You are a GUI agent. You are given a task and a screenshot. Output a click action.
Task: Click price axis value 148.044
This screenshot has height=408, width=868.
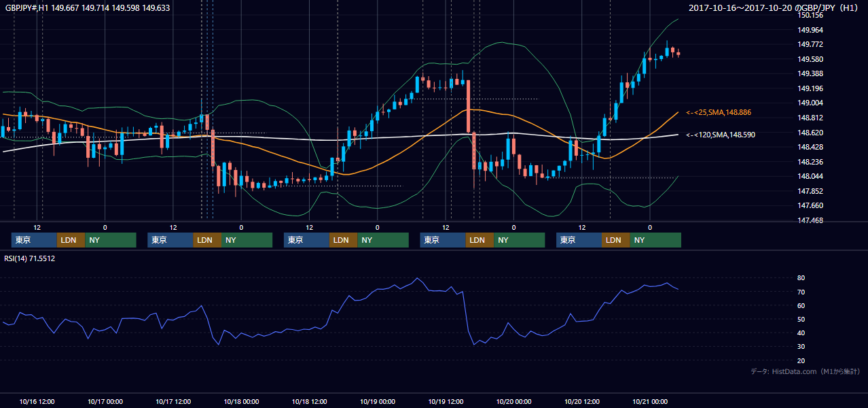[810, 176]
